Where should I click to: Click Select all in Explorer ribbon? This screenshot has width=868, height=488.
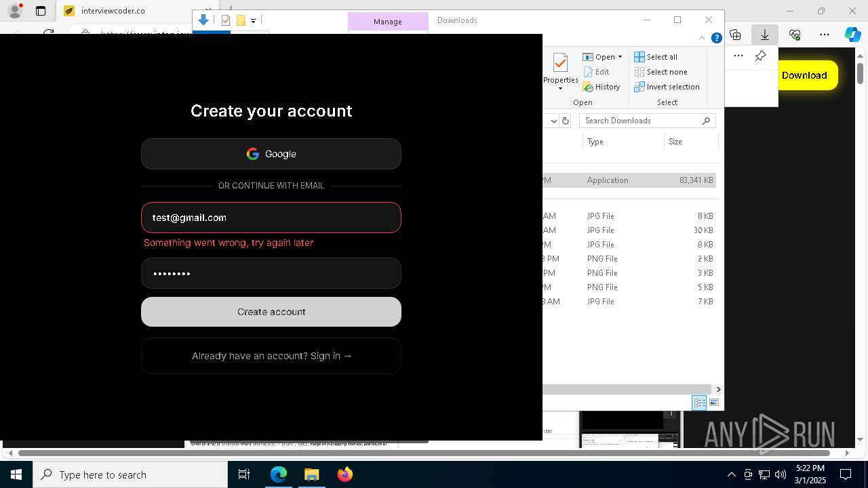tap(656, 57)
